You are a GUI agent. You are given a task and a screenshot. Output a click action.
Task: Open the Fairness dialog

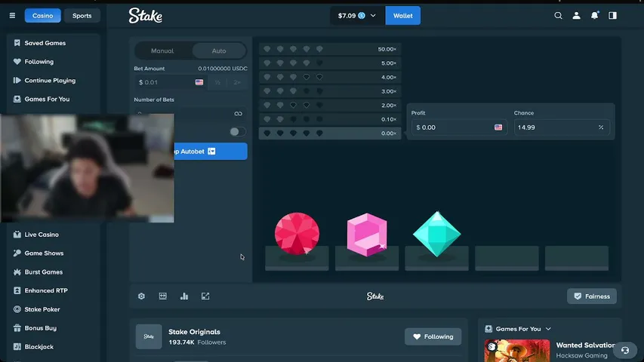pyautogui.click(x=592, y=296)
